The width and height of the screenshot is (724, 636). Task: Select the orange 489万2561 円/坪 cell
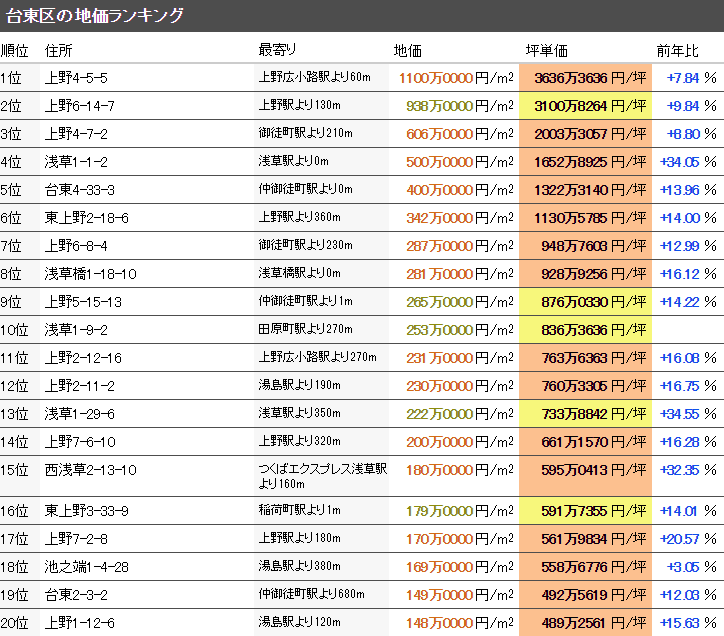[585, 623]
